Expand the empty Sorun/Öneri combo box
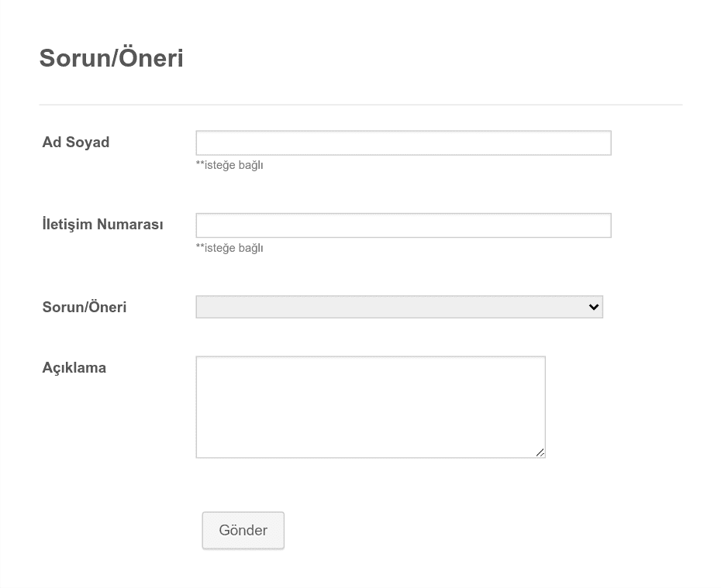 [x=399, y=307]
